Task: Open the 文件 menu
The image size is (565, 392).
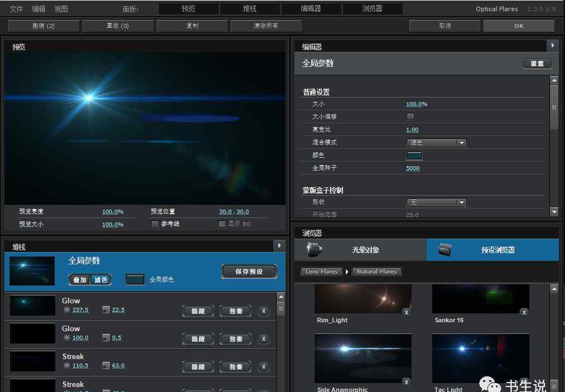Action: coord(16,9)
